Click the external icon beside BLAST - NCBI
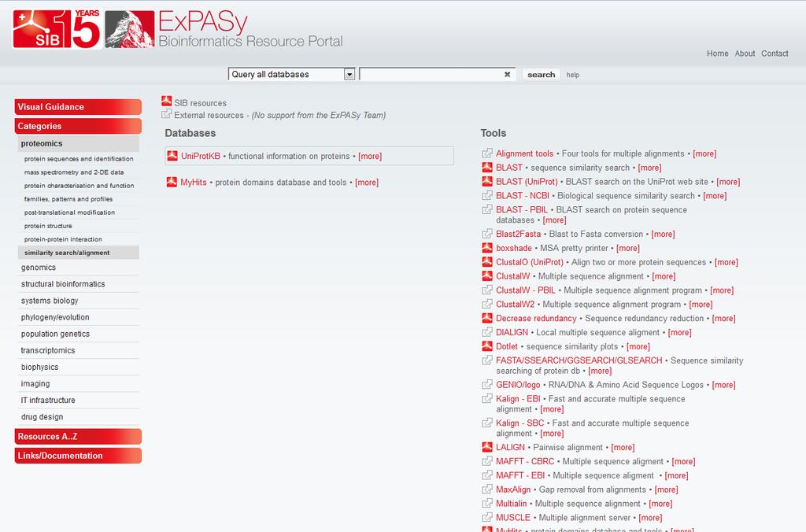Screen dimensions: 806x532 click(486, 195)
